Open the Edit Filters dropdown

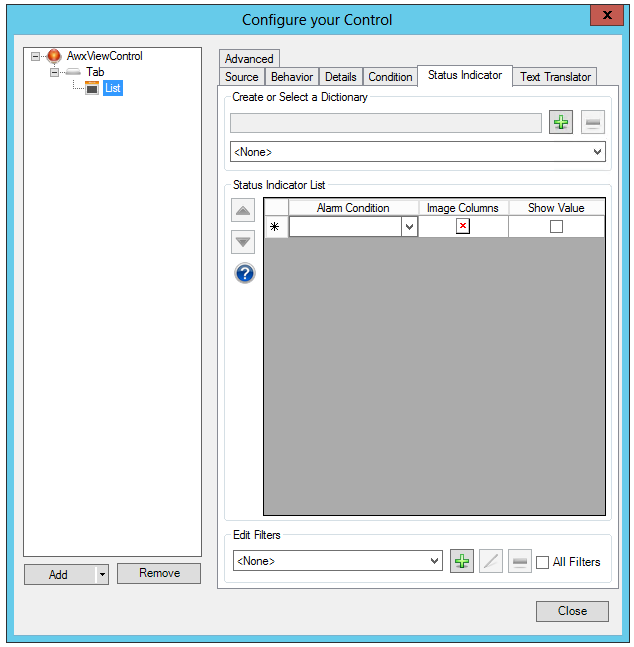(x=434, y=561)
